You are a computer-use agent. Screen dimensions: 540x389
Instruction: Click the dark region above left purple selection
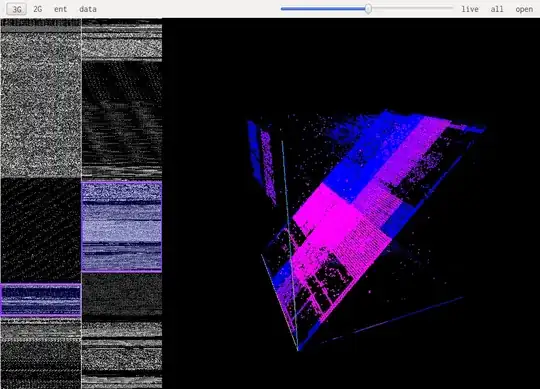coord(41,230)
